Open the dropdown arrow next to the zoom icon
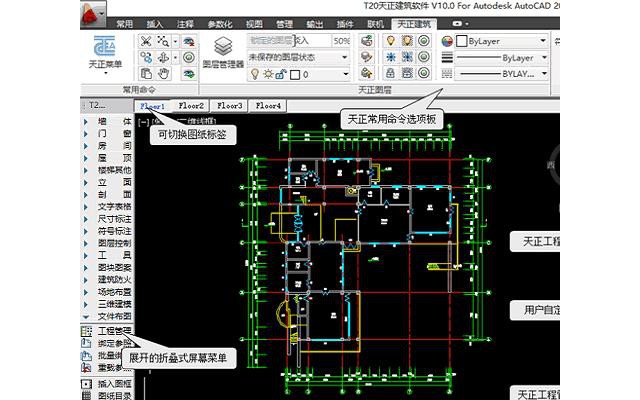The image size is (640, 400). point(176,41)
